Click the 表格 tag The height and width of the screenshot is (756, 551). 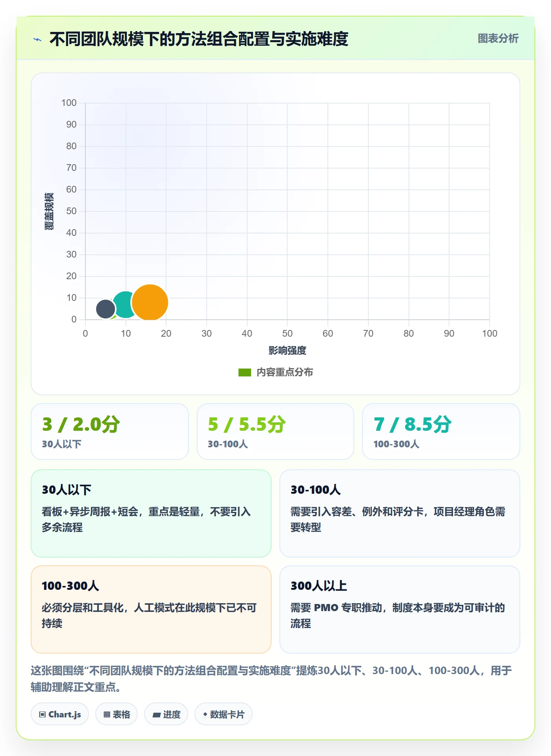116,714
